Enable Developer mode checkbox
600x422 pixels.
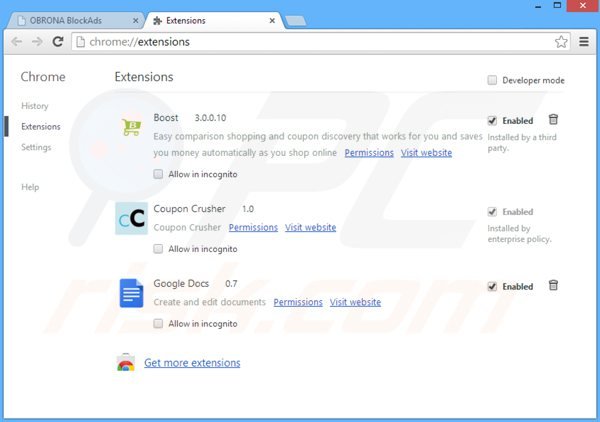(x=492, y=80)
